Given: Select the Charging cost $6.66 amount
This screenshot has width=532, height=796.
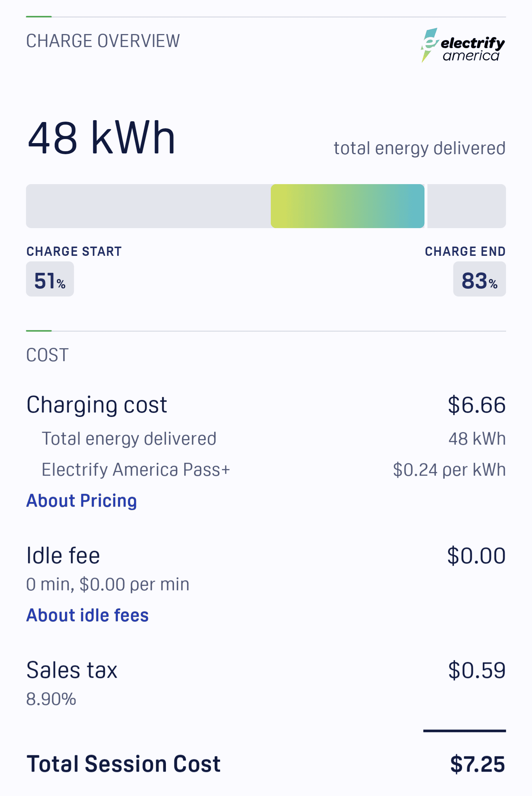Looking at the screenshot, I should pyautogui.click(x=477, y=405).
